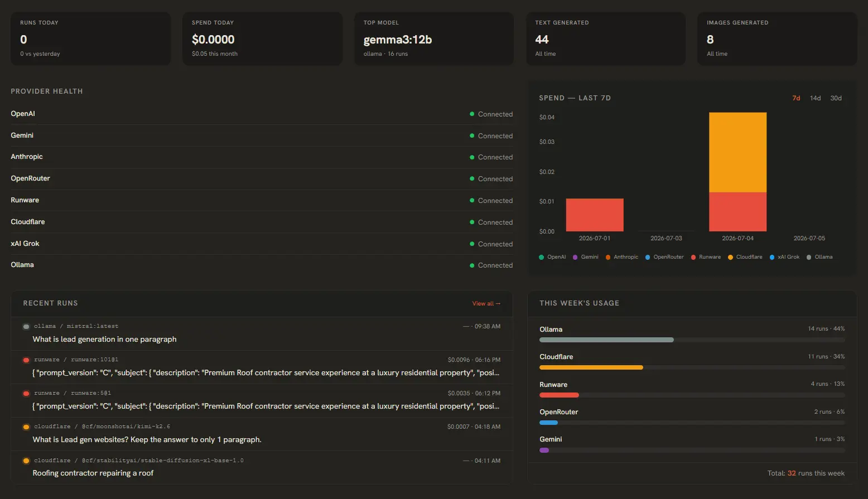Viewport: 868px width, 499px height.
Task: Click the Gemini usage progress bar
Action: pos(692,450)
